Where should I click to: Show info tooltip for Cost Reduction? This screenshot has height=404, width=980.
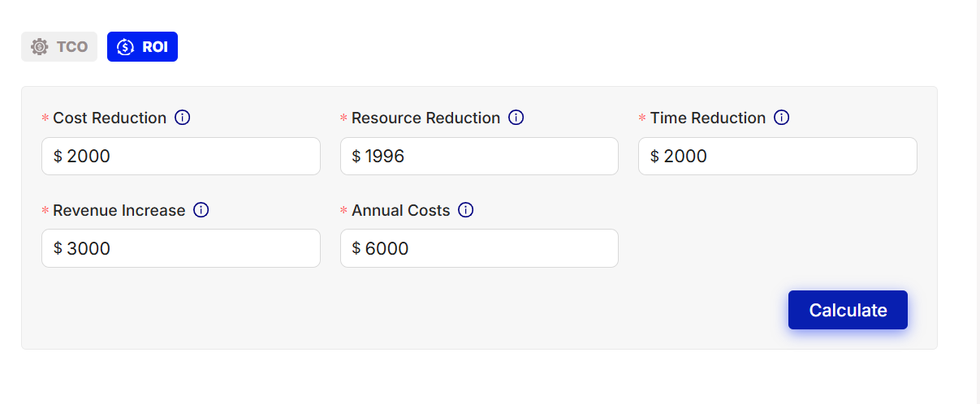click(183, 118)
